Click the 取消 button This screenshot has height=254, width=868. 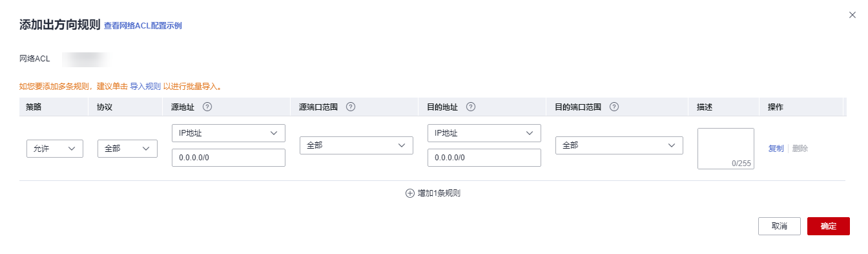click(780, 226)
